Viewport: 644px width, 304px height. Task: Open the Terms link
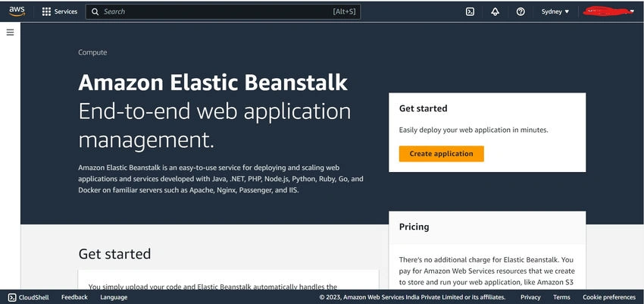[561, 297]
